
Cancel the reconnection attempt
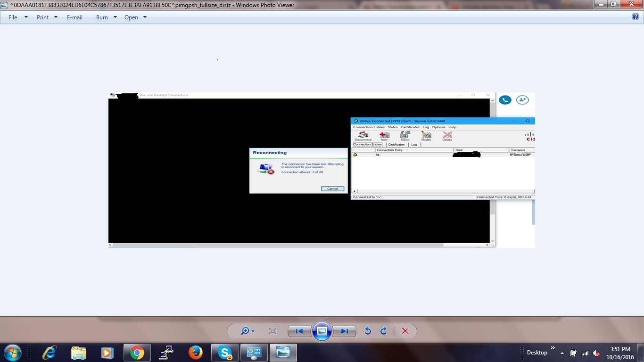coord(332,189)
